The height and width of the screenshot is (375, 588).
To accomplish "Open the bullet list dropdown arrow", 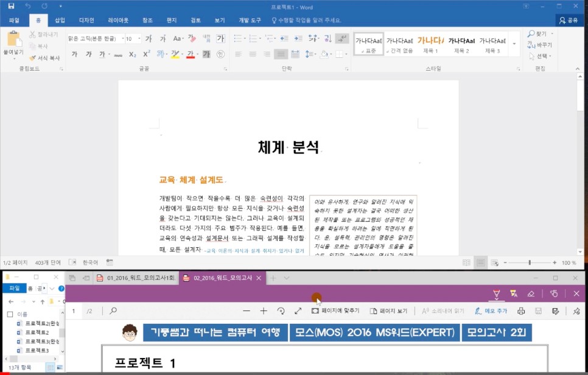I will [245, 38].
